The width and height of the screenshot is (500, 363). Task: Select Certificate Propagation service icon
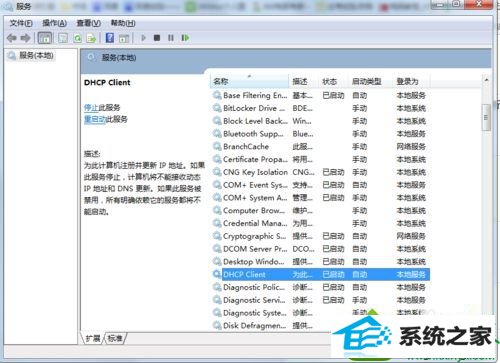coord(217,159)
